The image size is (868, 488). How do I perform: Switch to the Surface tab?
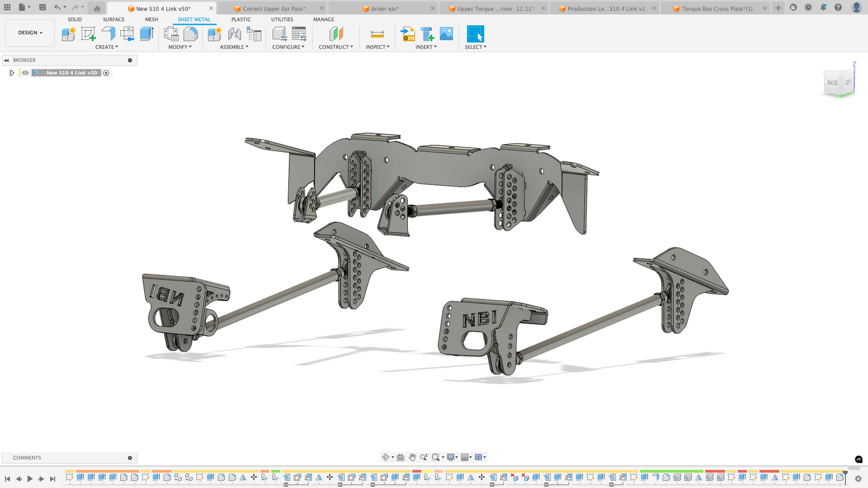pos(114,19)
